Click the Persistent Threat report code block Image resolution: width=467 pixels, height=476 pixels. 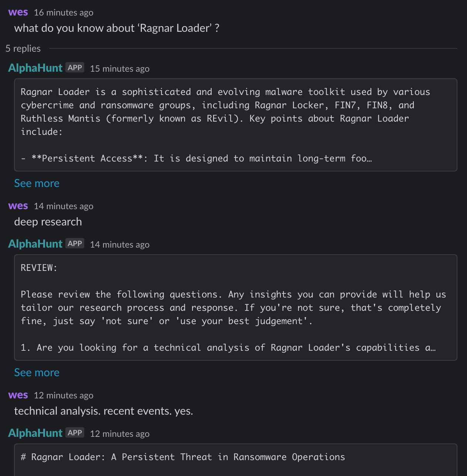click(x=236, y=460)
